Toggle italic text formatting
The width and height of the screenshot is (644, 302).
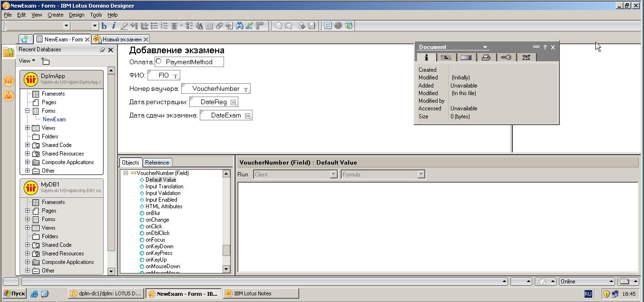pyautogui.click(x=114, y=26)
